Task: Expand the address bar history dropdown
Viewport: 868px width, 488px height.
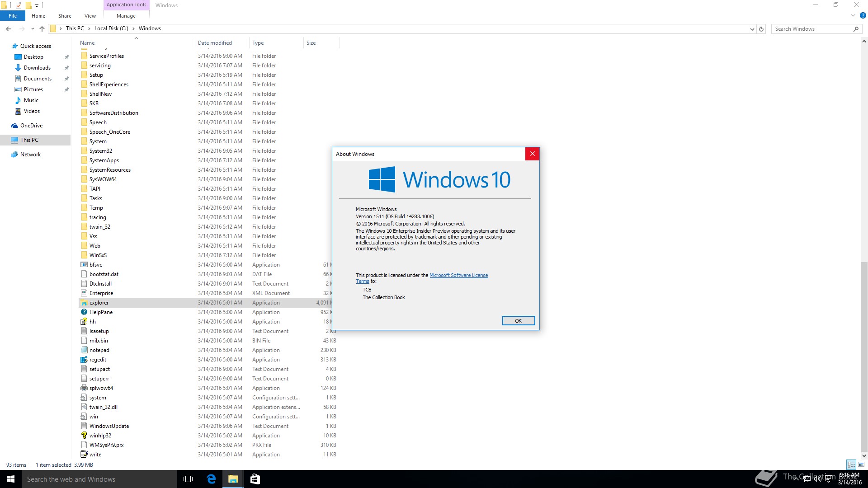Action: [752, 29]
